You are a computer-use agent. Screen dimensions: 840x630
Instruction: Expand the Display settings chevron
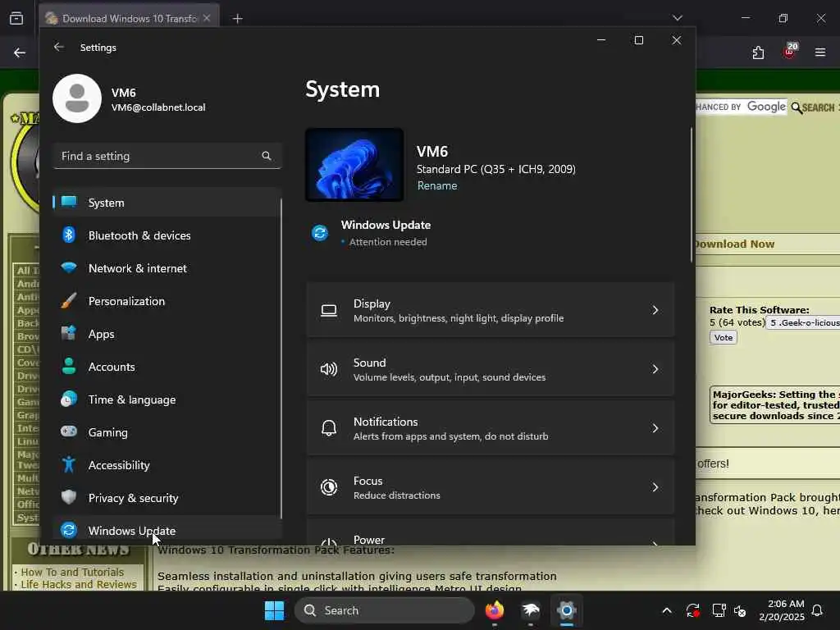(655, 310)
